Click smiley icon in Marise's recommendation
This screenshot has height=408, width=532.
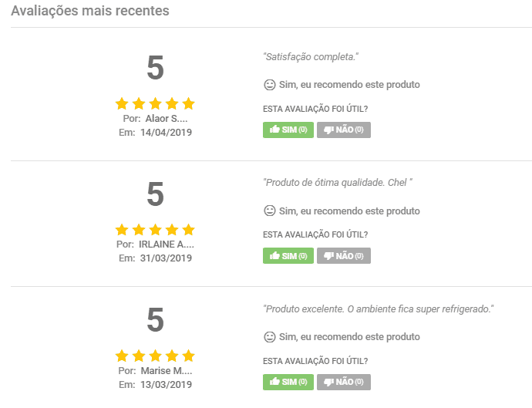click(x=270, y=336)
